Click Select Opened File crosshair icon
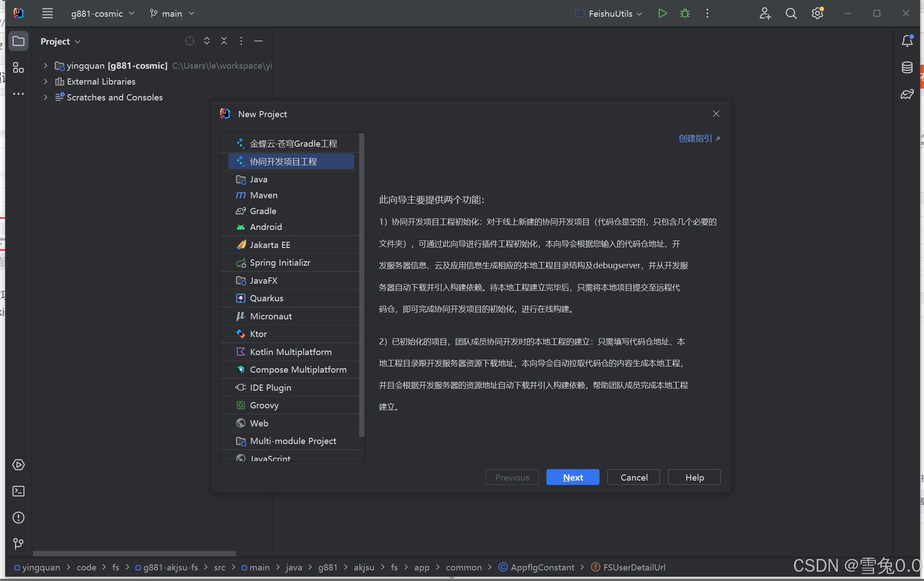The height and width of the screenshot is (581, 924). 190,41
